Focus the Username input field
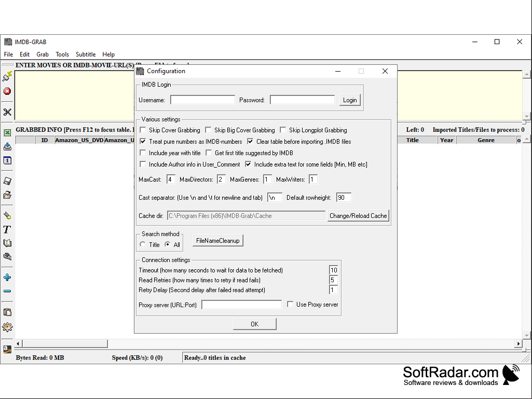532x399 pixels. (202, 100)
